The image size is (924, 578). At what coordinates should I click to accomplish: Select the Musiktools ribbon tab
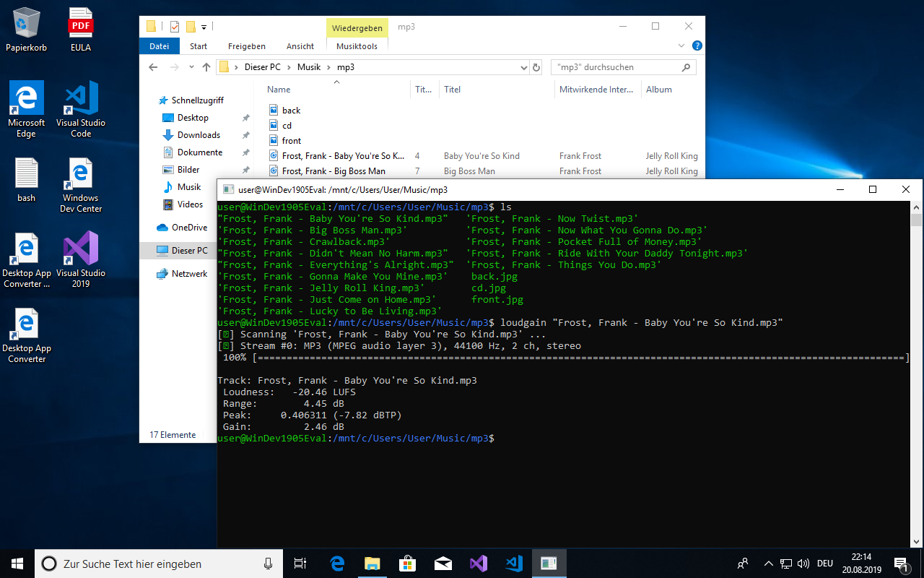pyautogui.click(x=357, y=46)
